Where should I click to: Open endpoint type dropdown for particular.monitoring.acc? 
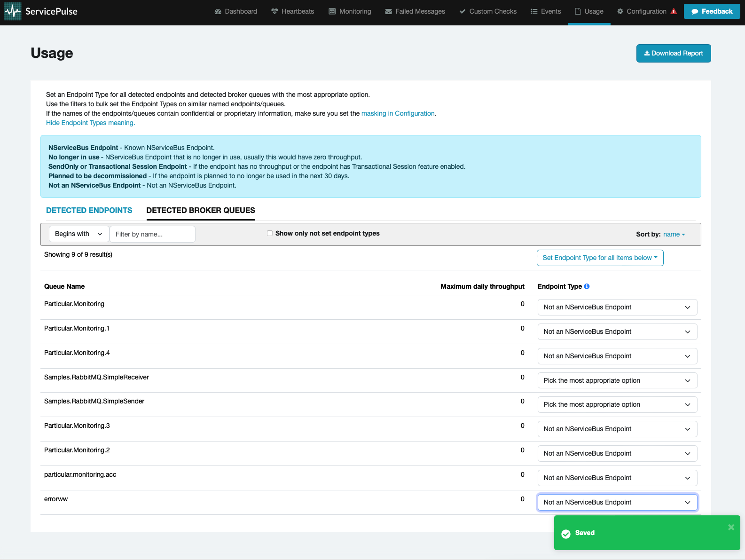(617, 478)
